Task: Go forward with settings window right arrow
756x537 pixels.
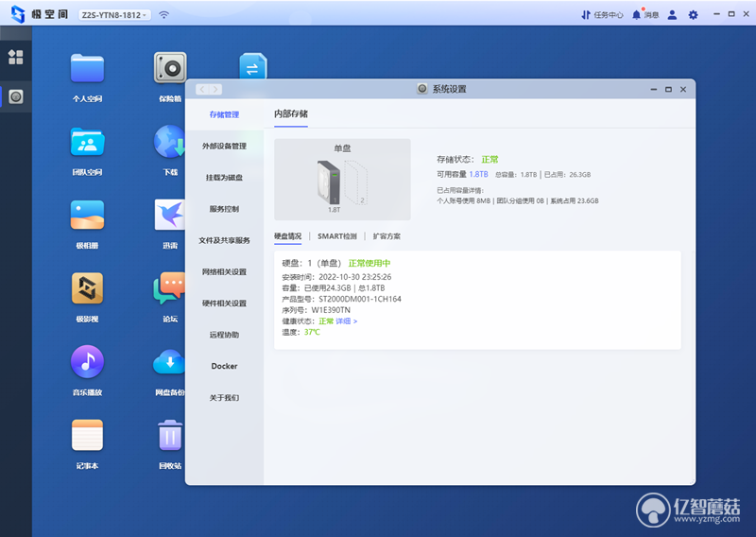Action: coord(215,89)
